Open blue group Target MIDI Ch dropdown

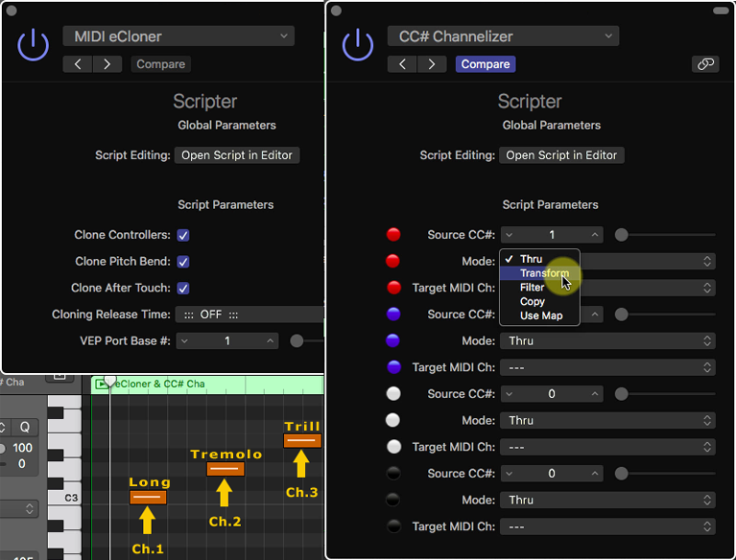click(x=607, y=367)
